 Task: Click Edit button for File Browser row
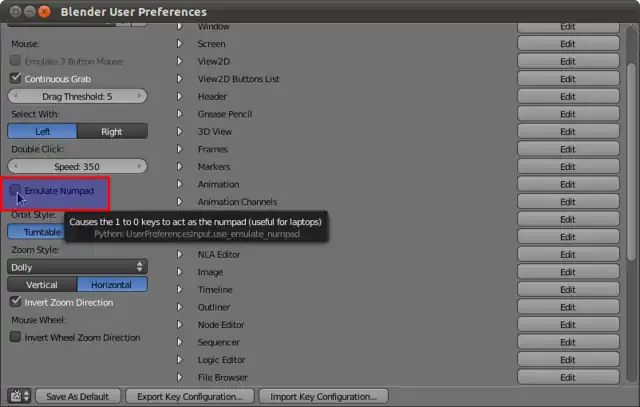568,377
